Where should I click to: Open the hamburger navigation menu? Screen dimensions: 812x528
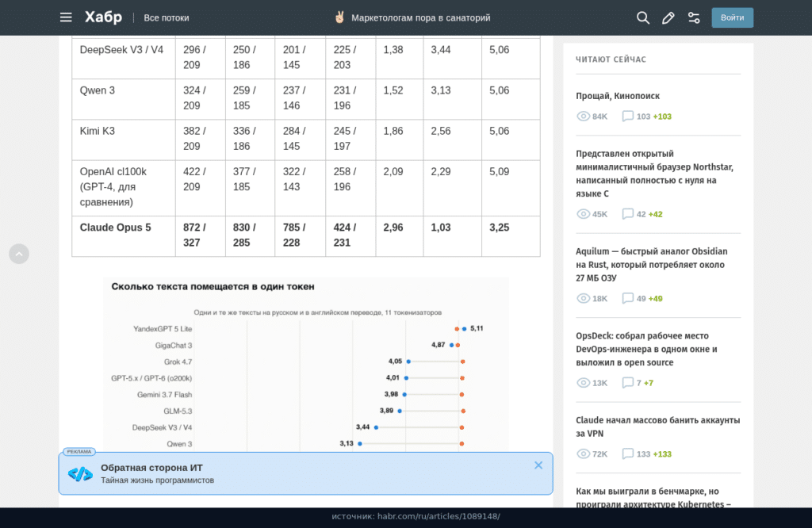pos(66,17)
